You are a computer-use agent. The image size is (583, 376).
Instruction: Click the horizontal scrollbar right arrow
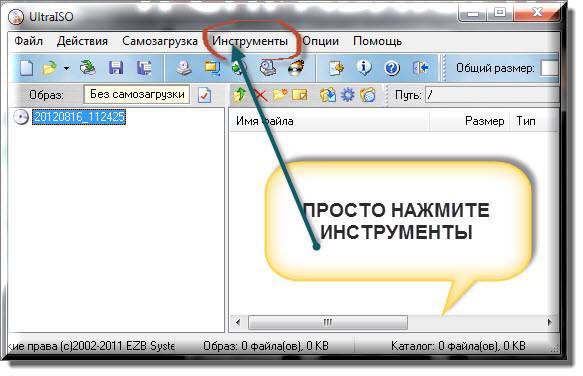tap(550, 322)
